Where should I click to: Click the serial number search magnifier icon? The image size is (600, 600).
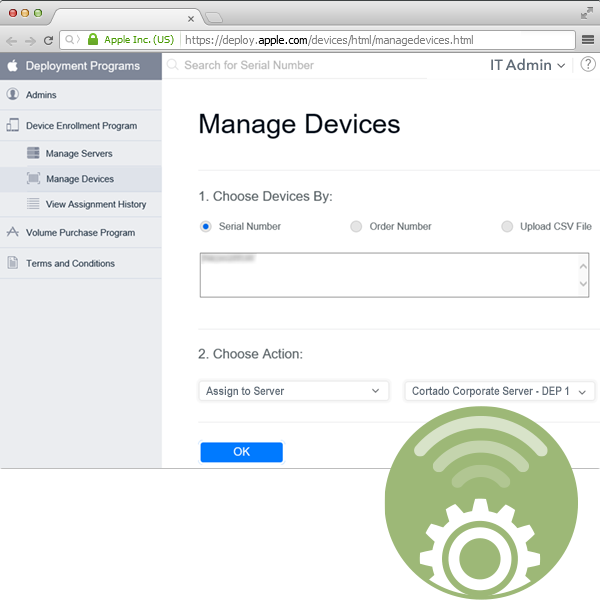(173, 65)
